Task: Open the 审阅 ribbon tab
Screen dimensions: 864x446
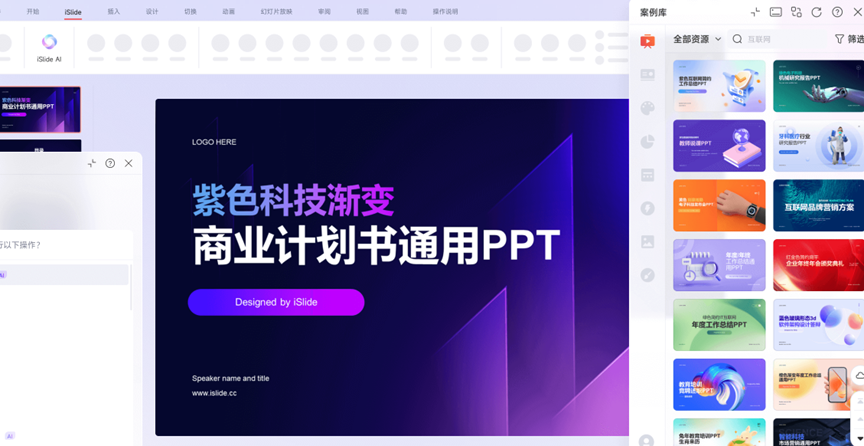Action: [x=325, y=12]
